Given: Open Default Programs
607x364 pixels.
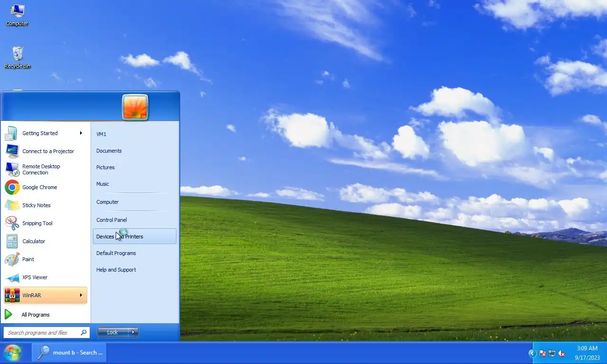Looking at the screenshot, I should [135, 253].
